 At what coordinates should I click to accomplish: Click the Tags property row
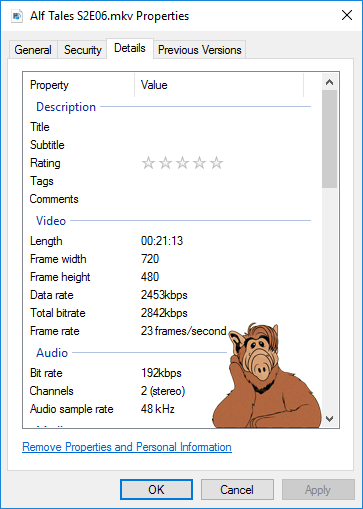[x=167, y=181]
